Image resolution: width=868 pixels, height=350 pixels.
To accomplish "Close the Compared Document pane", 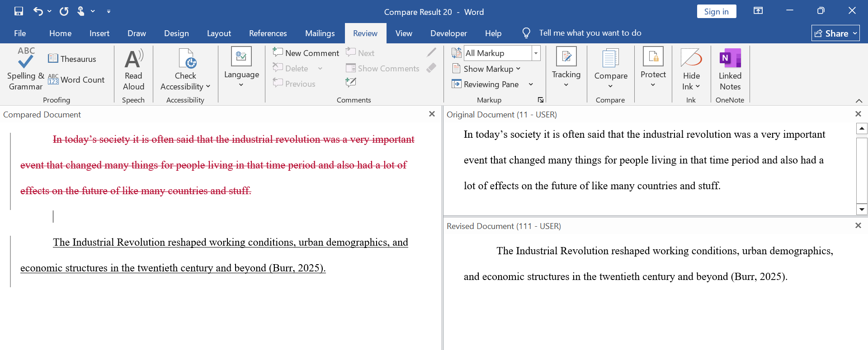I will tap(432, 114).
